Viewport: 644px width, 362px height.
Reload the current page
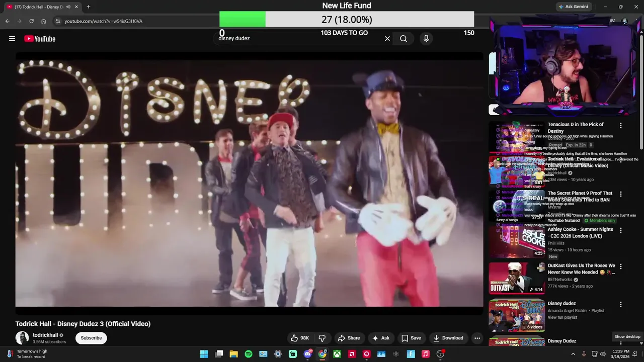point(31,21)
